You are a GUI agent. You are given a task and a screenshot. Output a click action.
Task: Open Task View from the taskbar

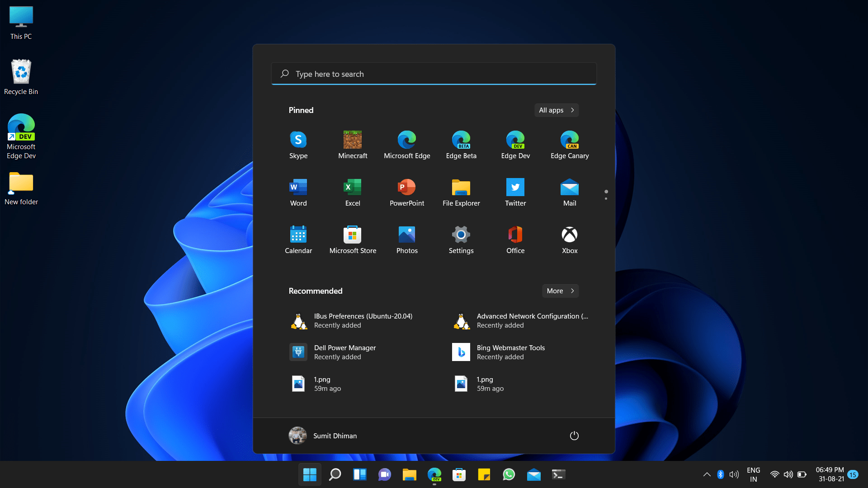pos(359,474)
